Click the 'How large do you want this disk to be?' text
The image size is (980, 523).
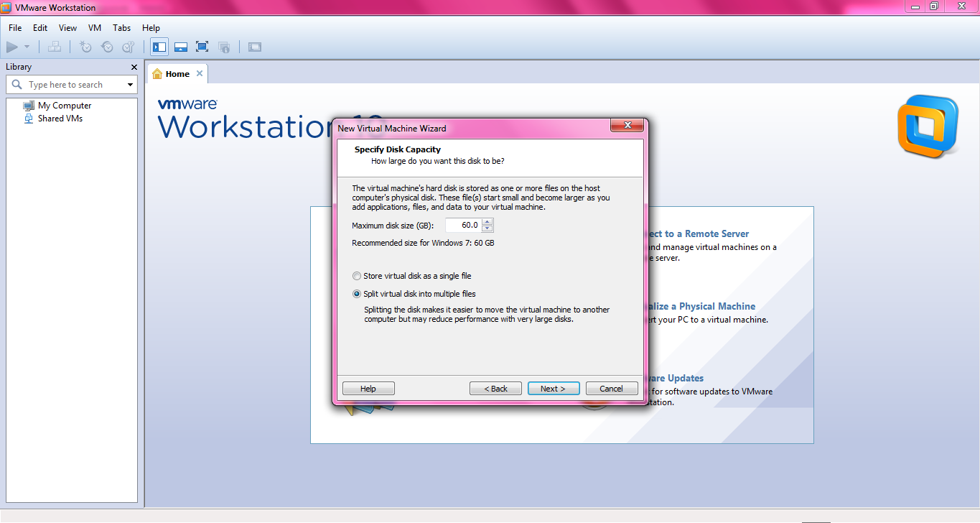(x=437, y=161)
